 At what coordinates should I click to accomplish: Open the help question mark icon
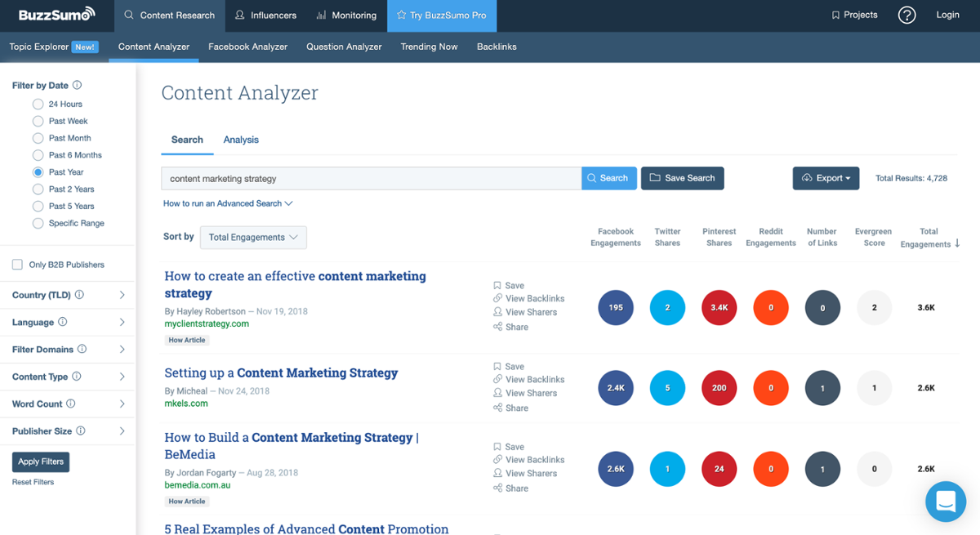(x=906, y=15)
